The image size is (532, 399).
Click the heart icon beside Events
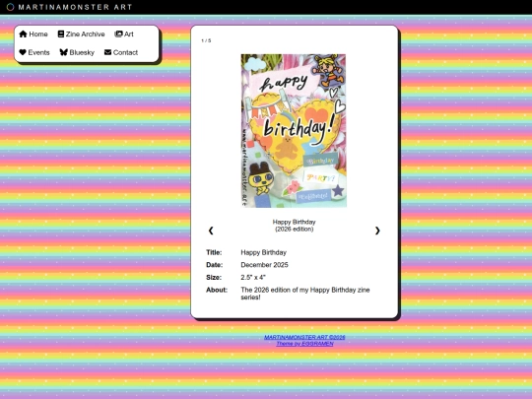[x=23, y=52]
